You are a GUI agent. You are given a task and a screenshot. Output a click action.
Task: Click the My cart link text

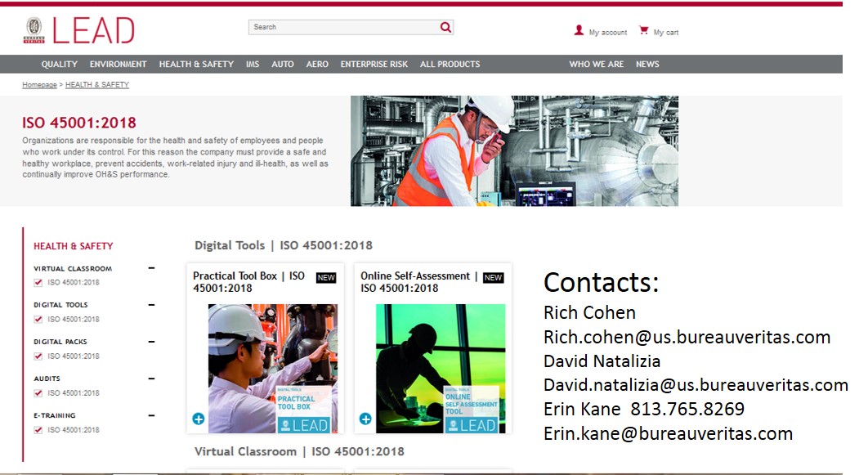pos(666,33)
